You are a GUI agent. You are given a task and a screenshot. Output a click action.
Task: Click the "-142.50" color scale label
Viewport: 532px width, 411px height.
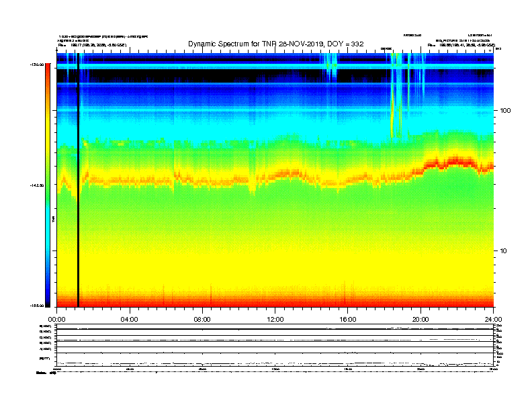37,185
